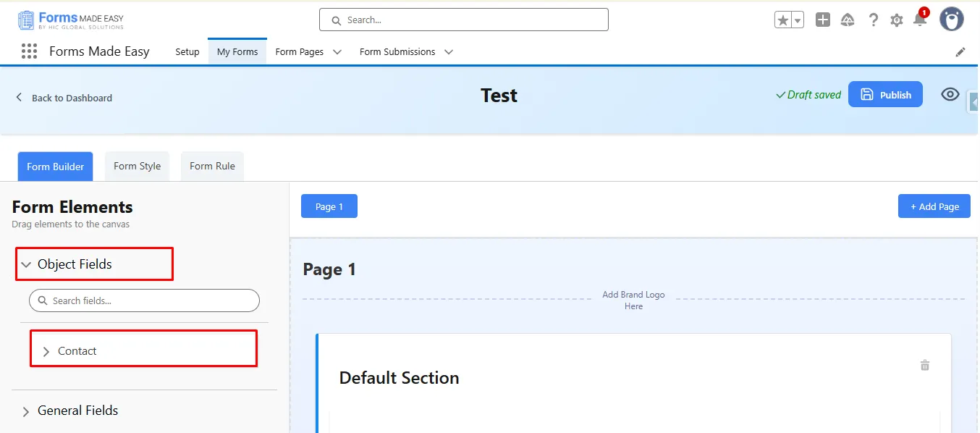The height and width of the screenshot is (433, 980).
Task: Open the Salesforce guidance cloud icon
Action: pos(848,20)
